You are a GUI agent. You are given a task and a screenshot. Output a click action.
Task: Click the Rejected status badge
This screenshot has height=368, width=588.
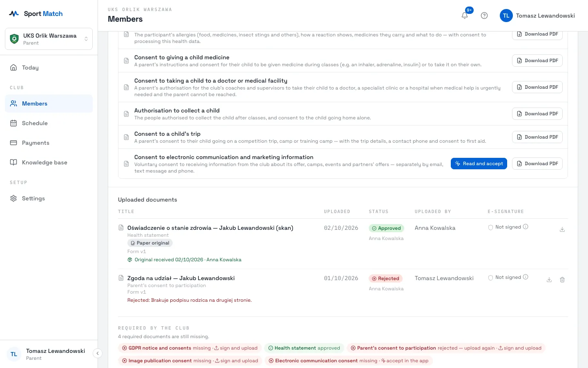click(385, 278)
